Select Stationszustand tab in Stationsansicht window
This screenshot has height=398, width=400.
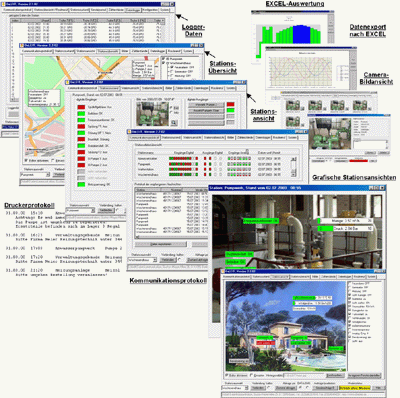click(109, 88)
